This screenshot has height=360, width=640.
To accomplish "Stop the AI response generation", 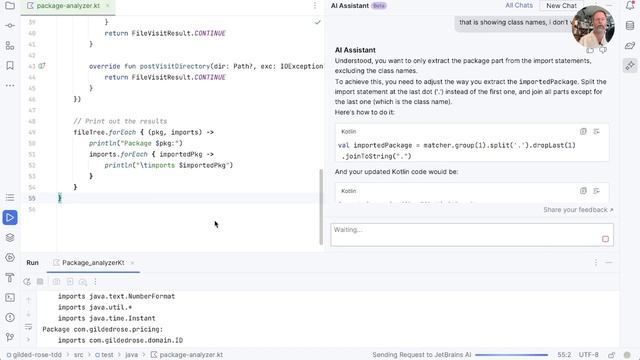I will (x=605, y=239).
